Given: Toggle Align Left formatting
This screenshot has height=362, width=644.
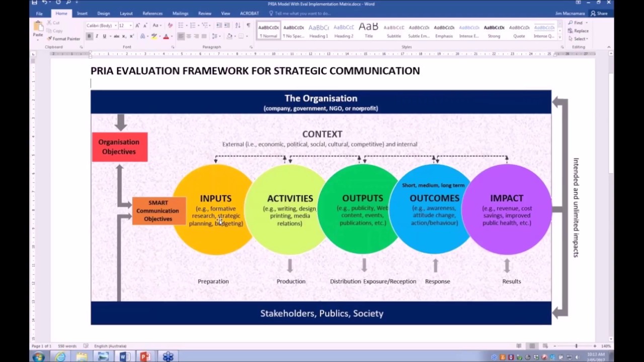Looking at the screenshot, I should tap(181, 36).
